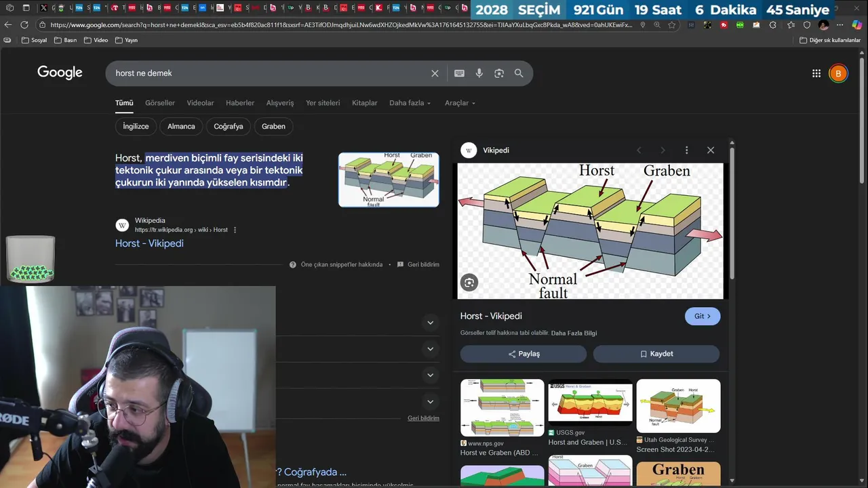Open the workspaces icon at window corner
The height and width of the screenshot is (488, 868).
click(x=9, y=8)
